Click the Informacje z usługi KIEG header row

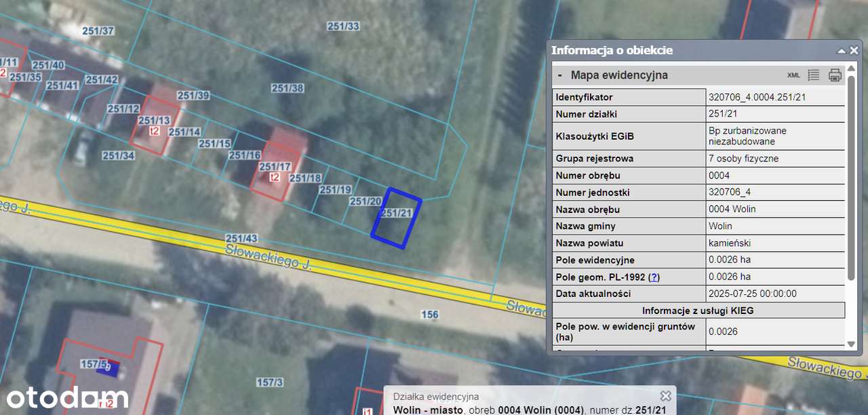(698, 311)
